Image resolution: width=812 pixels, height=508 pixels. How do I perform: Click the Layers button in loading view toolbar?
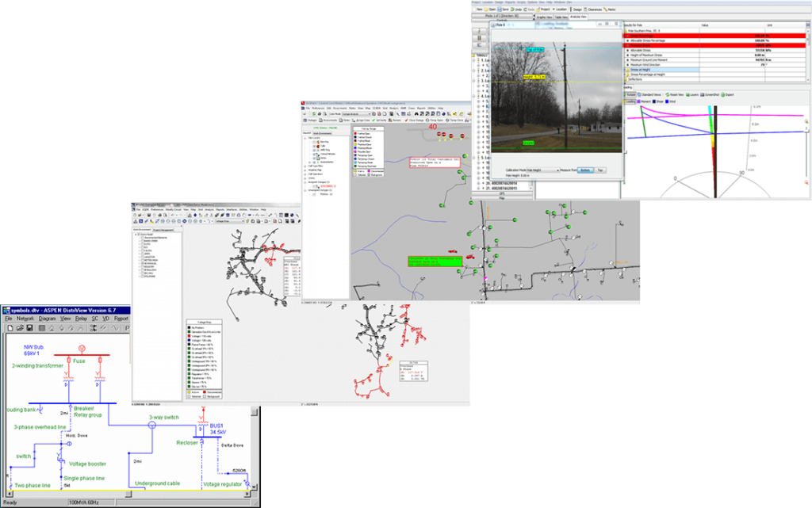pos(692,94)
